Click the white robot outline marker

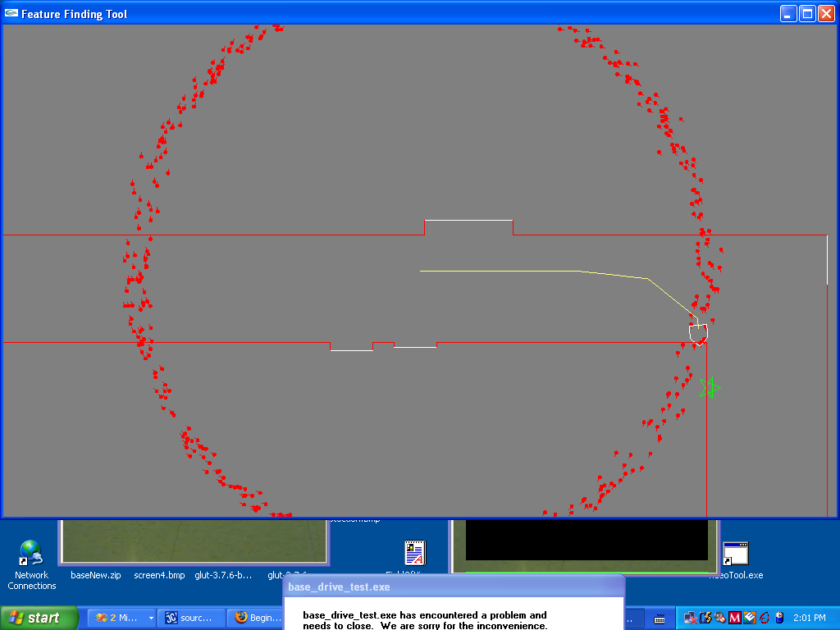click(698, 333)
